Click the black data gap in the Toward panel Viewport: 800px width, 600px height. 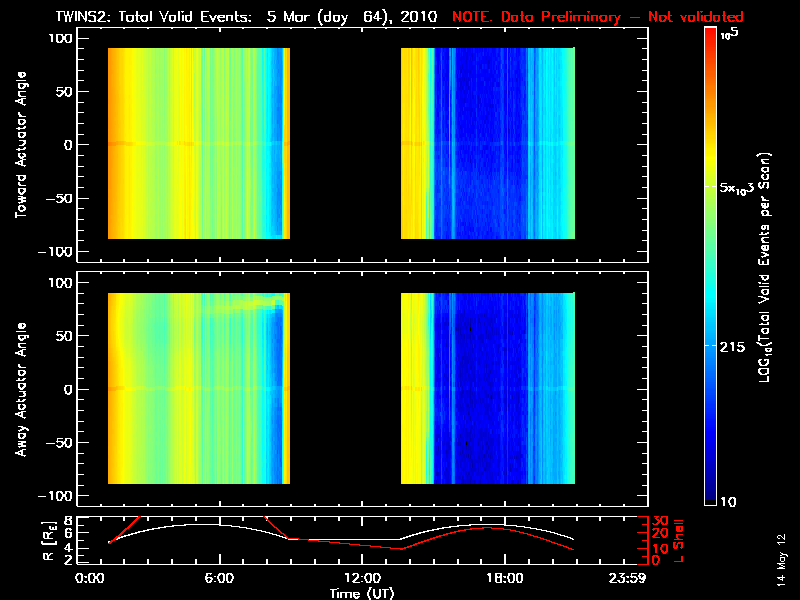point(345,146)
